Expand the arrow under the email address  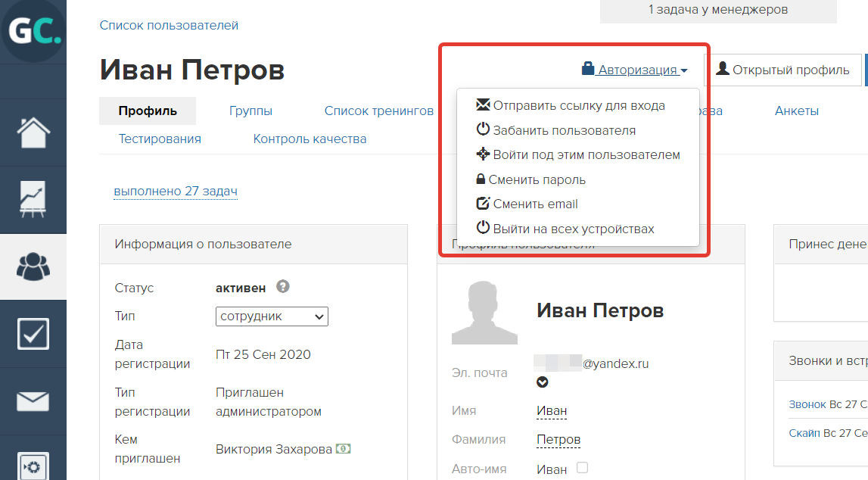click(x=543, y=382)
